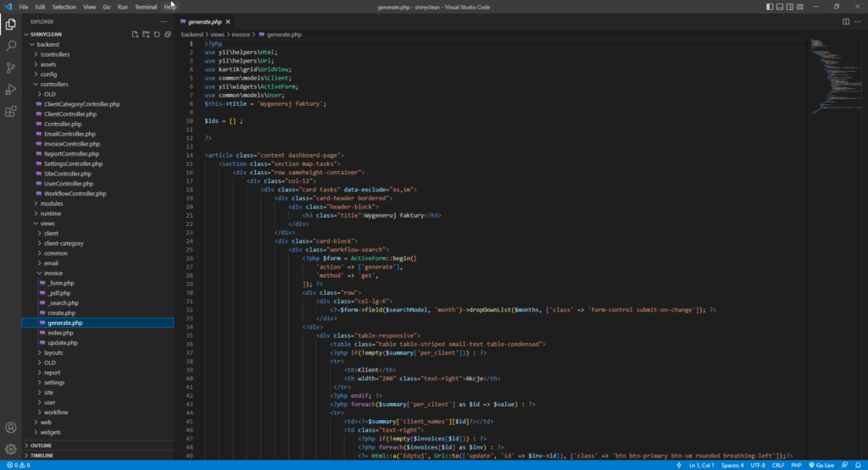Viewport: 868px width, 470px height.
Task: Toggle the primary side bar
Action: click(770, 7)
